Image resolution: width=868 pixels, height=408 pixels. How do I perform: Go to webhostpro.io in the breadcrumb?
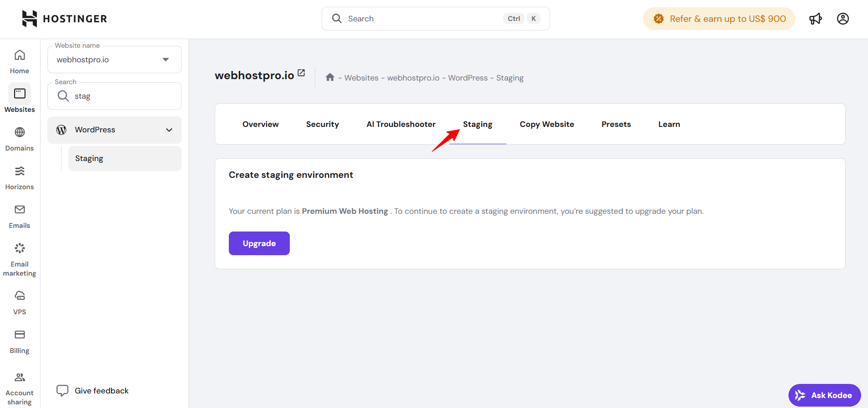pyautogui.click(x=413, y=78)
